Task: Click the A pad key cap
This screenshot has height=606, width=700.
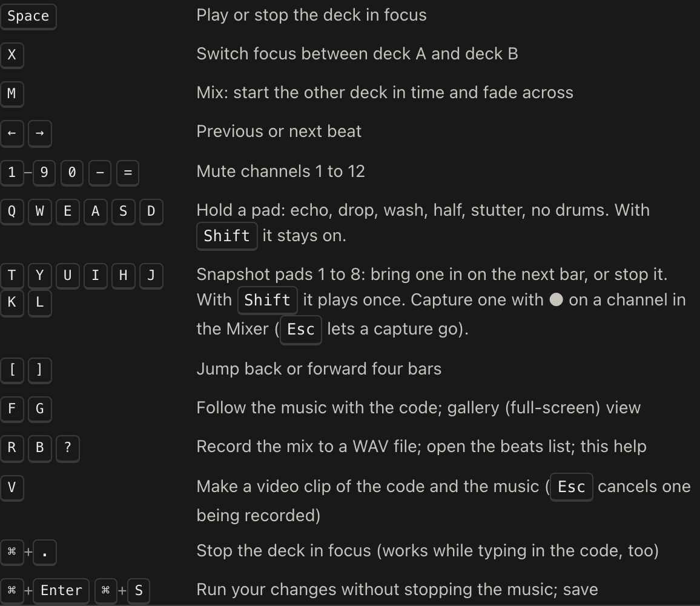Action: [96, 212]
